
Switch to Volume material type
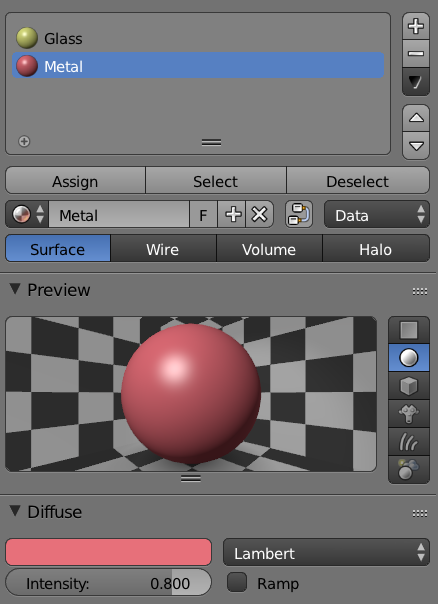click(269, 249)
